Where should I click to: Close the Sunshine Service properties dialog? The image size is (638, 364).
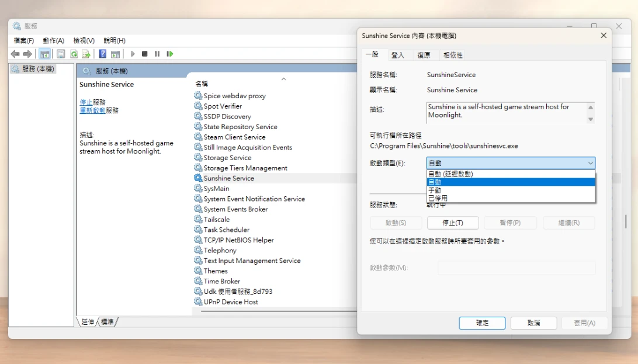pos(604,36)
